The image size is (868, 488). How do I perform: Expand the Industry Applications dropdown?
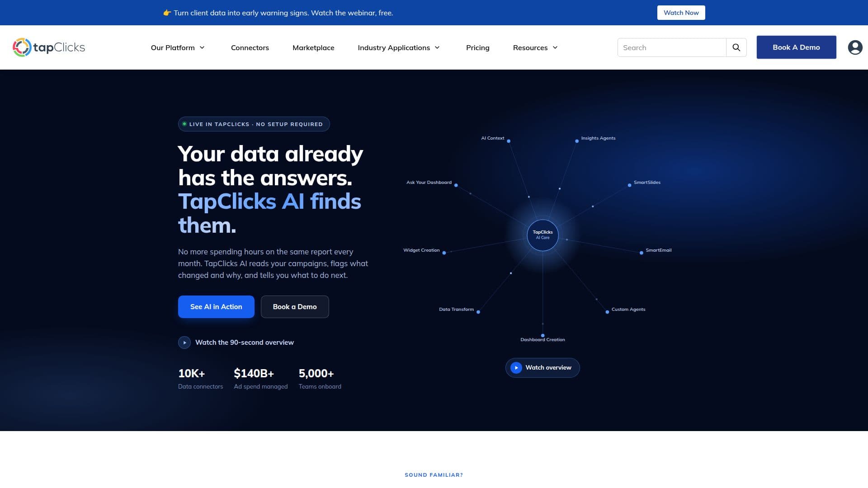(399, 47)
